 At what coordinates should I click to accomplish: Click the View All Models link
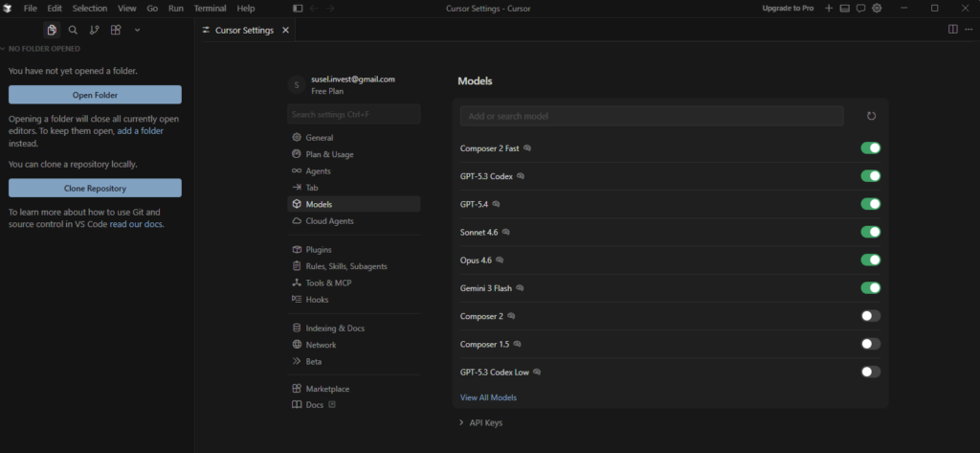click(488, 397)
